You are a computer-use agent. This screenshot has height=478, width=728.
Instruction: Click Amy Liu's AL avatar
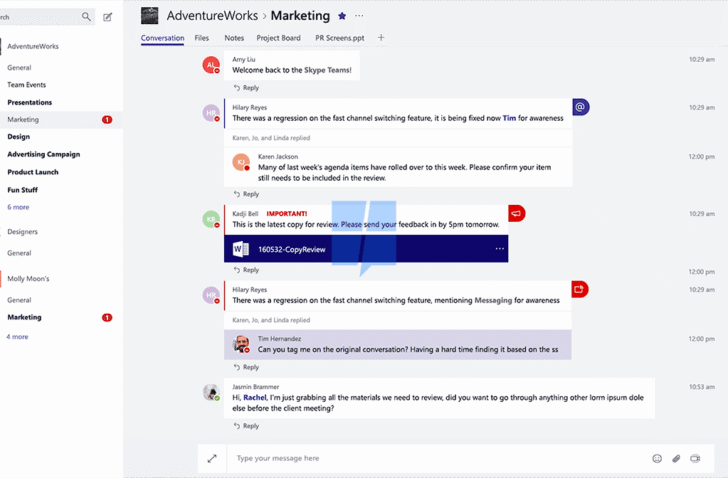pyautogui.click(x=211, y=65)
